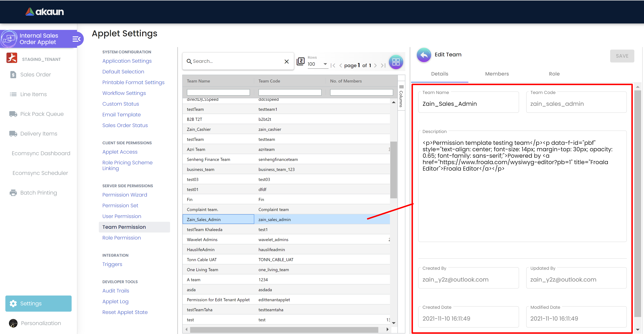Click the Batch Printing printer icon
Screen dimensions: 644x334
pos(13,193)
